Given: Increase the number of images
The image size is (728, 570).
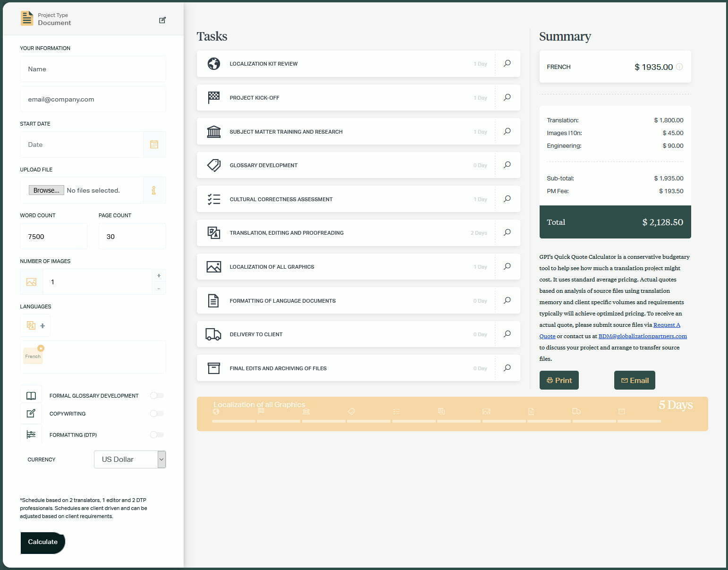Looking at the screenshot, I should pyautogui.click(x=159, y=276).
